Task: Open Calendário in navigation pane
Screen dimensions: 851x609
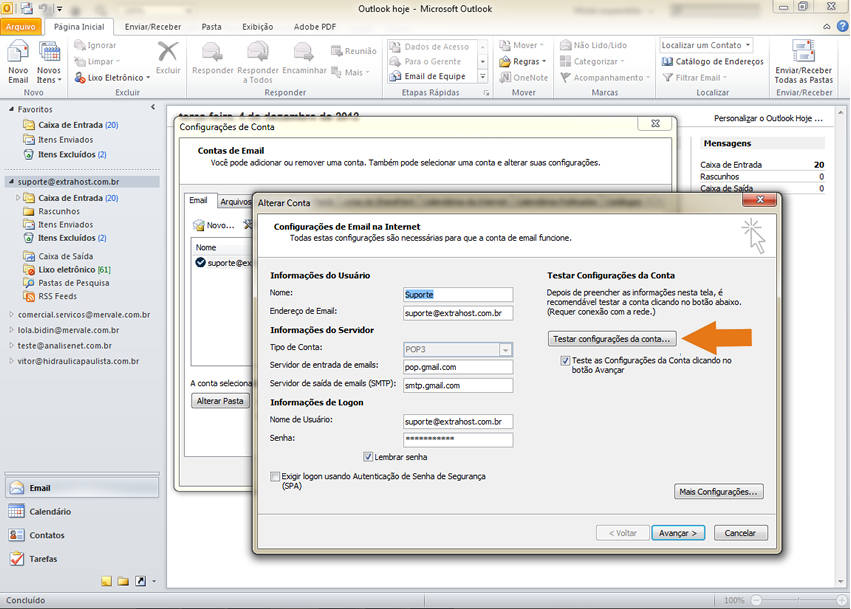Action: coord(82,511)
